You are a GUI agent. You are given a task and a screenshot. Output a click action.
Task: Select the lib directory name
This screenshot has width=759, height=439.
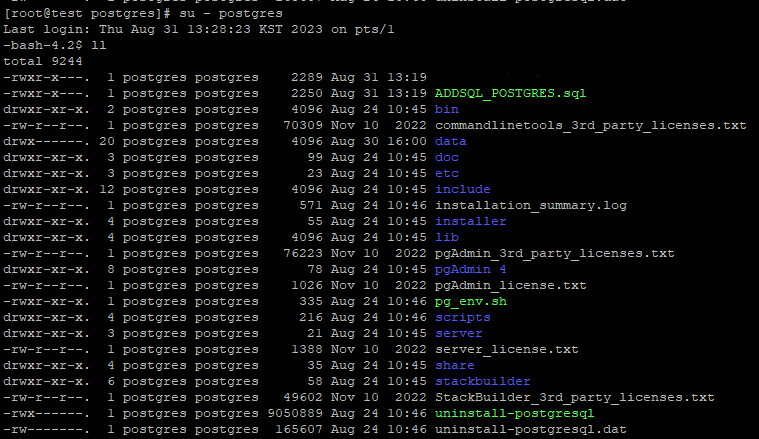(447, 237)
